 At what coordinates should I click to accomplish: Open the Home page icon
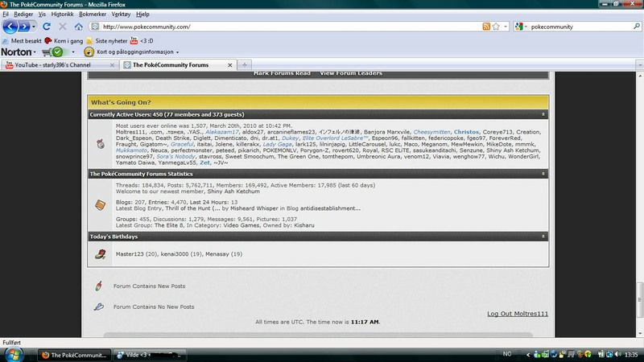pyautogui.click(x=78, y=27)
